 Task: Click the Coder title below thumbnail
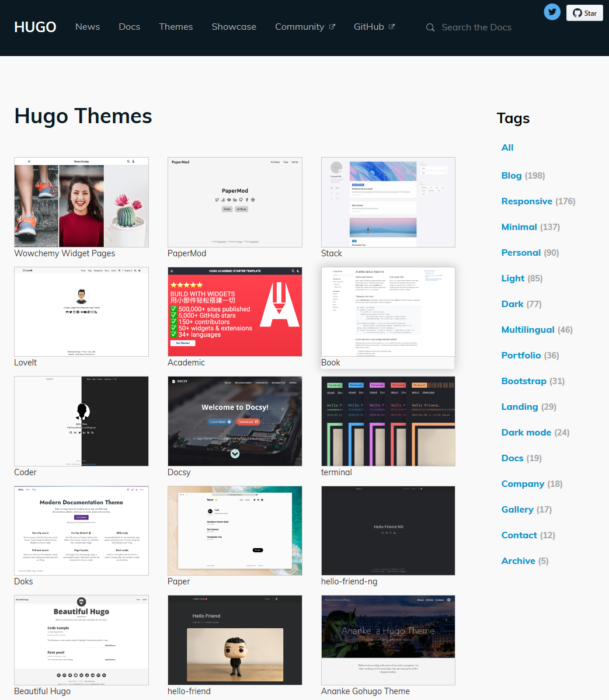point(26,472)
